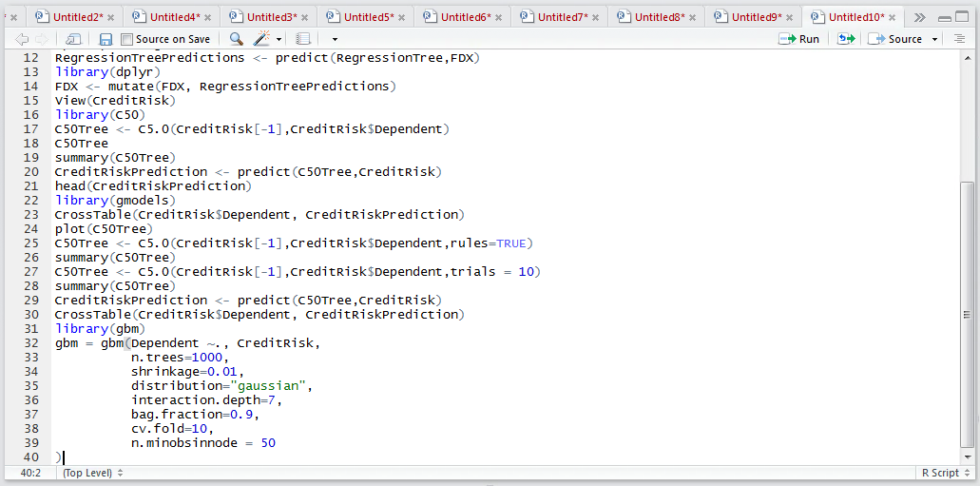Go back with the left arrow icon
This screenshot has height=486, width=980.
click(22, 39)
